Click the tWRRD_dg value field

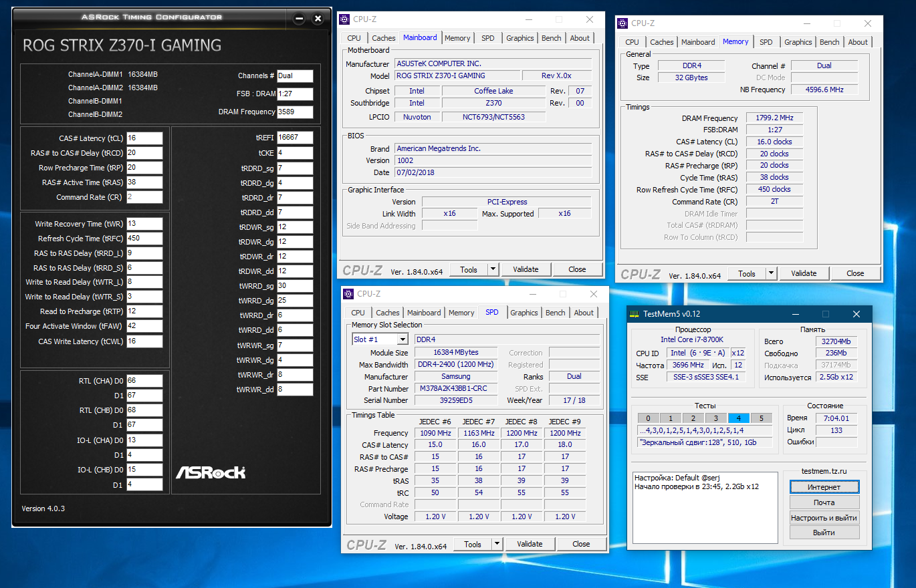tap(295, 301)
